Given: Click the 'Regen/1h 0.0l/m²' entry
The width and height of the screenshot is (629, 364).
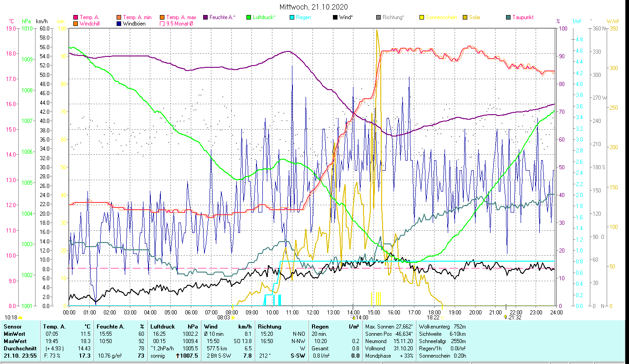Looking at the screenshot, I should (442, 349).
